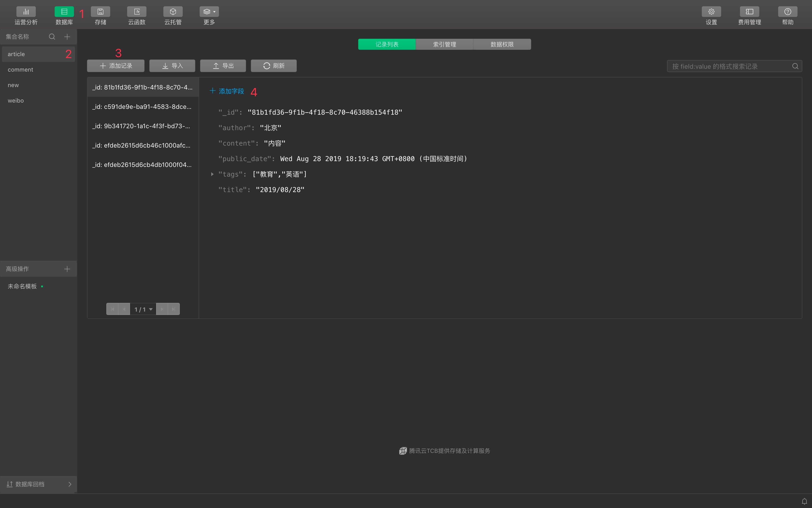Select the article collection
Viewport: 812px width, 508px height.
[38, 54]
